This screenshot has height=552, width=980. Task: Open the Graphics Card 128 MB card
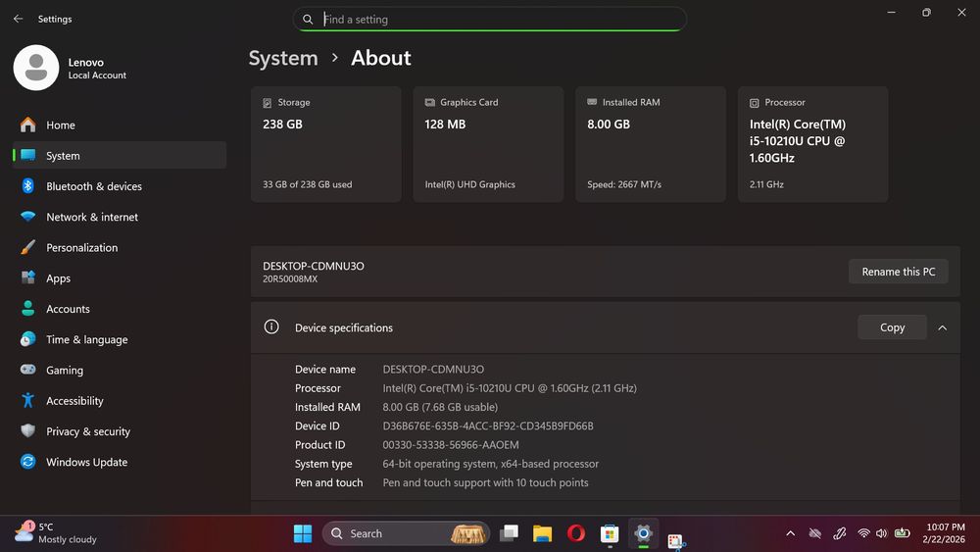(x=488, y=144)
